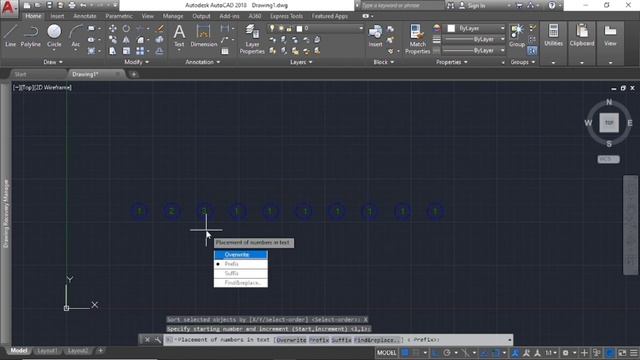
Task: Switch to Layout1 tab
Action: (47, 351)
